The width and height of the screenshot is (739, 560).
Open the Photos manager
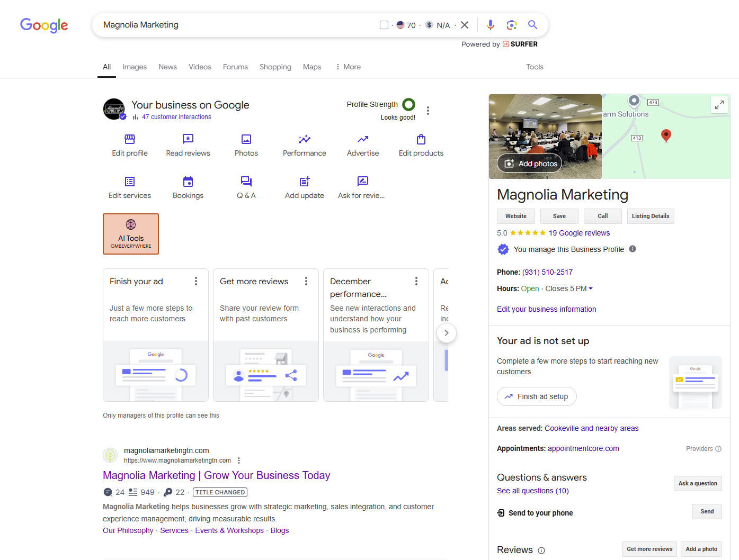[x=246, y=146]
